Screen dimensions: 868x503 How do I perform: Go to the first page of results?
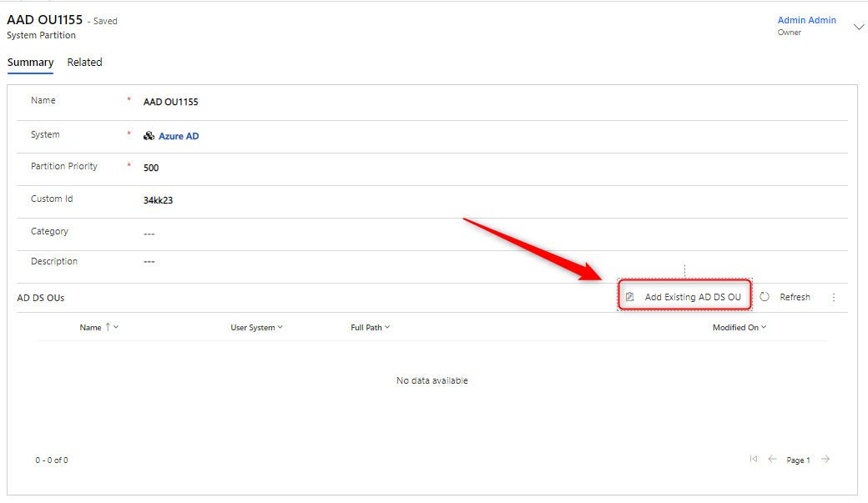[754, 459]
